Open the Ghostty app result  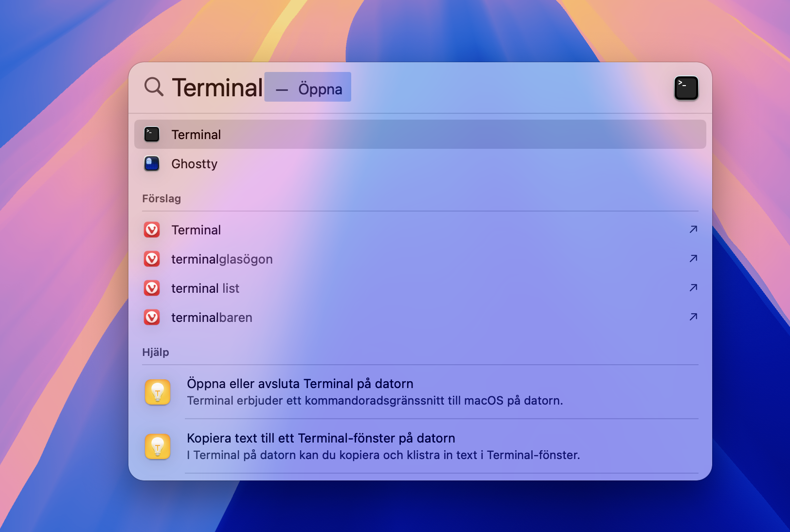pos(420,163)
